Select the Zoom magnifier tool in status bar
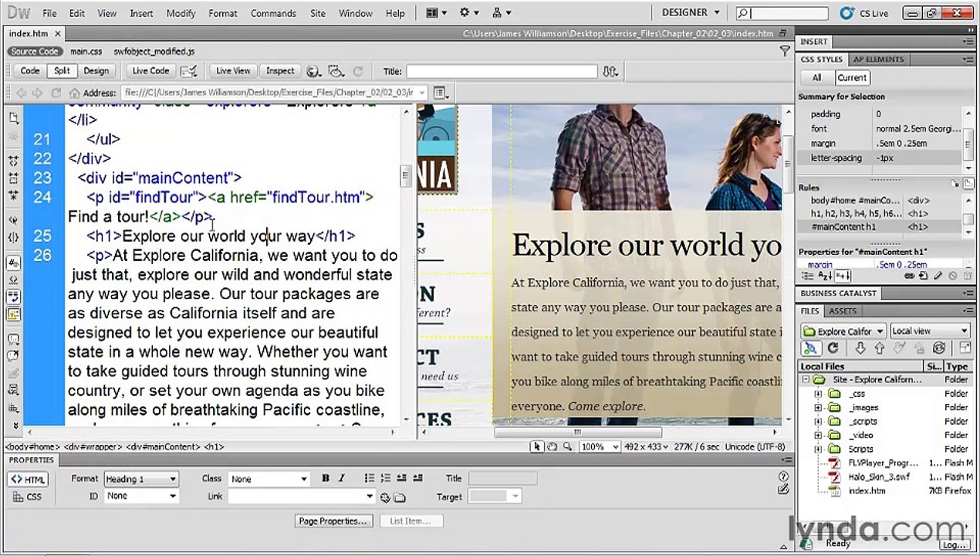Screen dimensions: 980x556 point(567,446)
